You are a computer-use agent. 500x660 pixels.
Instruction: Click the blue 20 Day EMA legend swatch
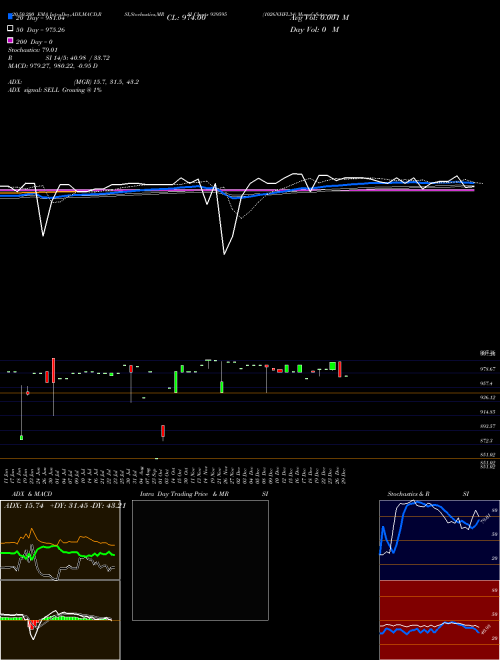coord(11,16)
